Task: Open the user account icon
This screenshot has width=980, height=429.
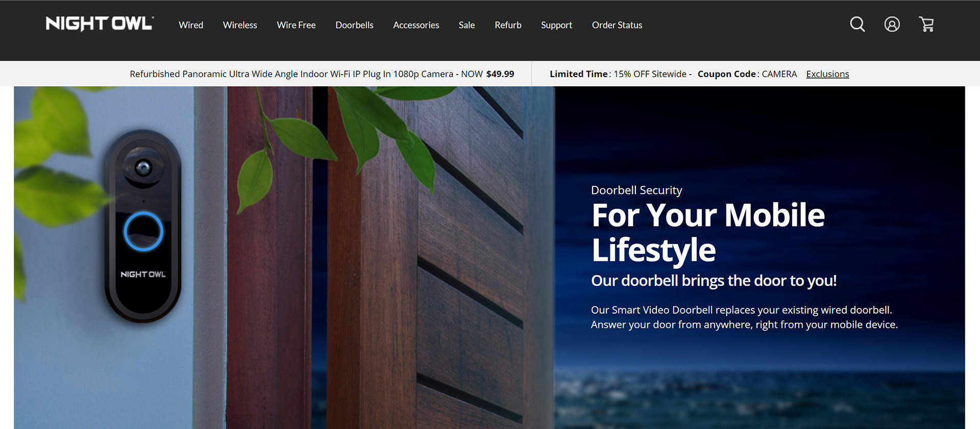Action: pos(892,25)
